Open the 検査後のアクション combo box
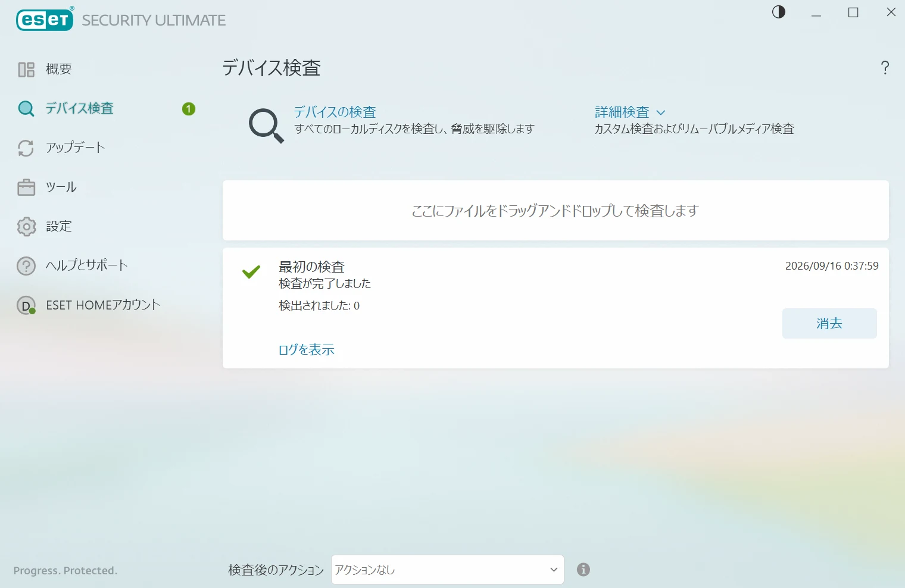 point(448,570)
